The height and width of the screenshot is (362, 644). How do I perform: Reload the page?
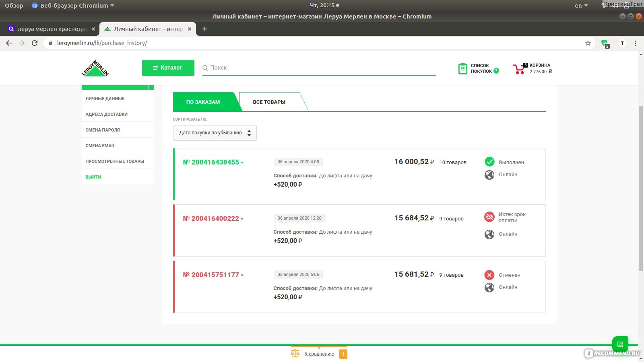tap(35, 43)
